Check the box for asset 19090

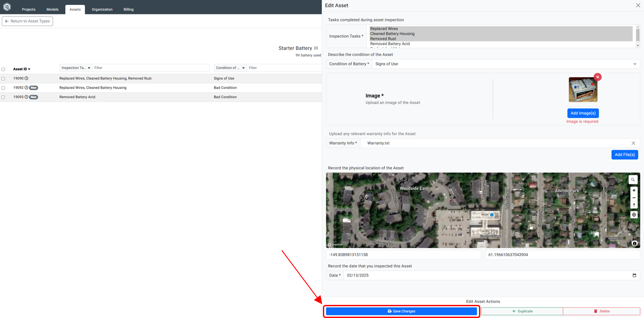pyautogui.click(x=3, y=79)
